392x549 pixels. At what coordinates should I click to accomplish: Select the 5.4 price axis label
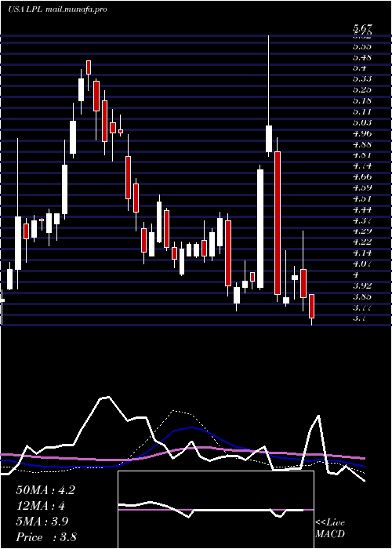[359, 68]
